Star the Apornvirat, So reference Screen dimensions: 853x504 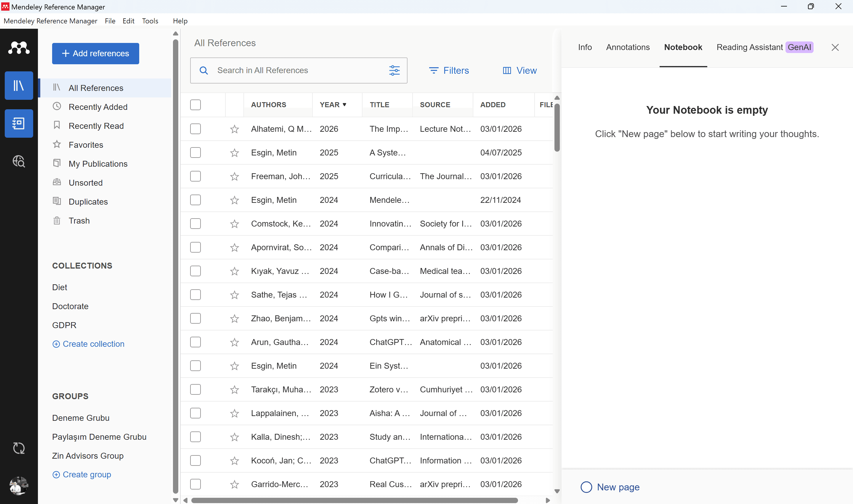234,248
